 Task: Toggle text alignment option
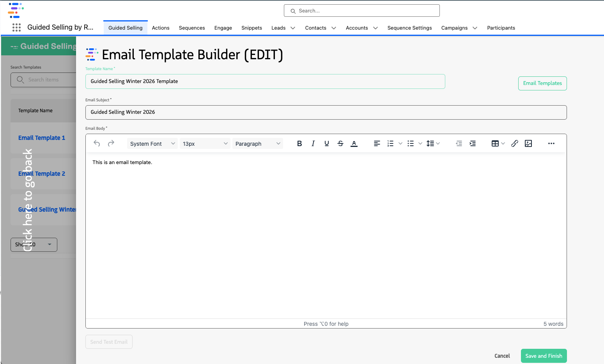[x=377, y=143]
